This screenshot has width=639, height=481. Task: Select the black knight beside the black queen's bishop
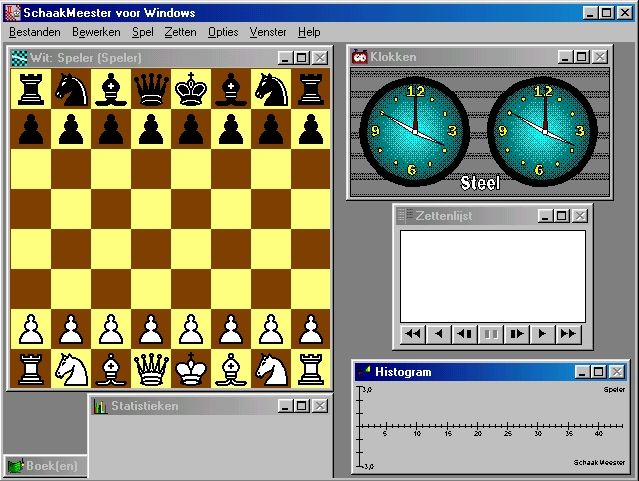click(x=71, y=88)
